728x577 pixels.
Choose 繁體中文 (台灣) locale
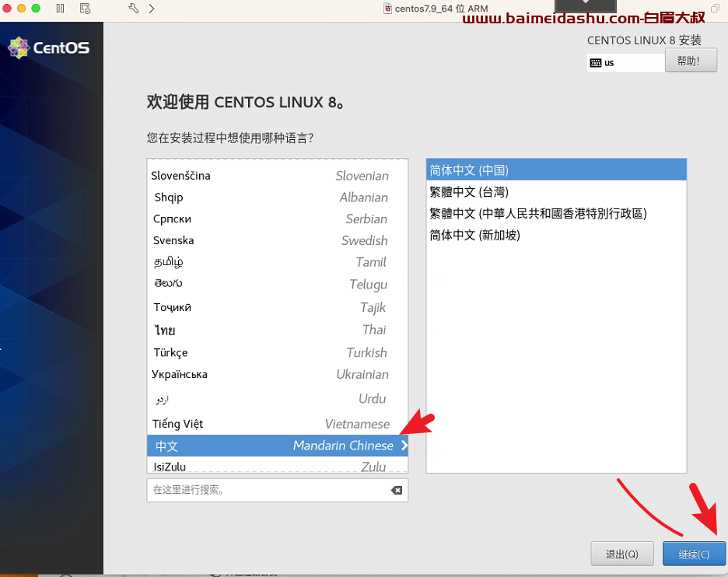pyautogui.click(x=556, y=192)
